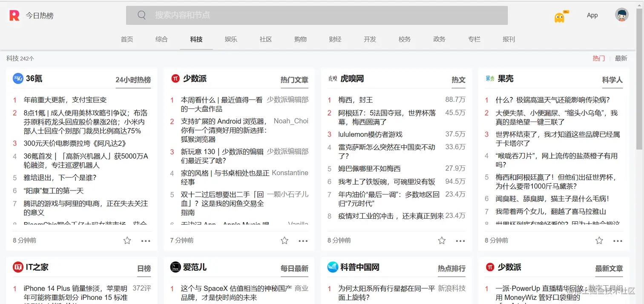Screen dimensions: 644x304
Task: Click the 少数派 logo in 最新文章 card
Action: click(x=490, y=267)
